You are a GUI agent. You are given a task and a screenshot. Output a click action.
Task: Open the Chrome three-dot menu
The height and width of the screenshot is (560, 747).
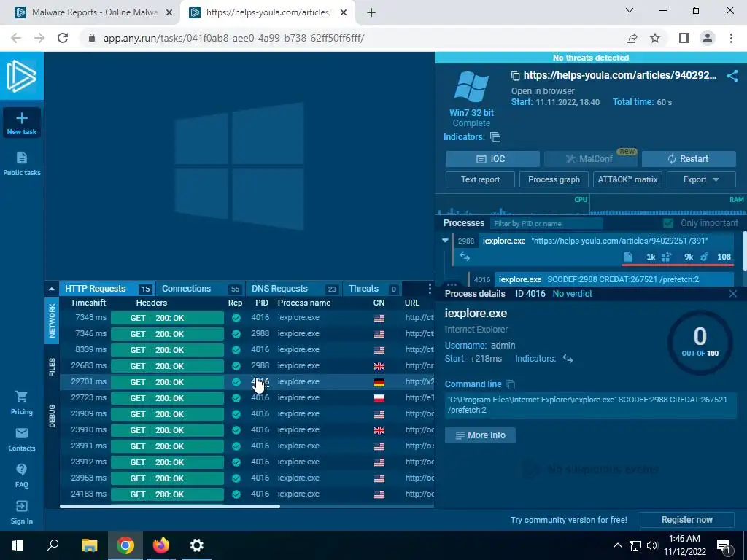click(x=731, y=38)
